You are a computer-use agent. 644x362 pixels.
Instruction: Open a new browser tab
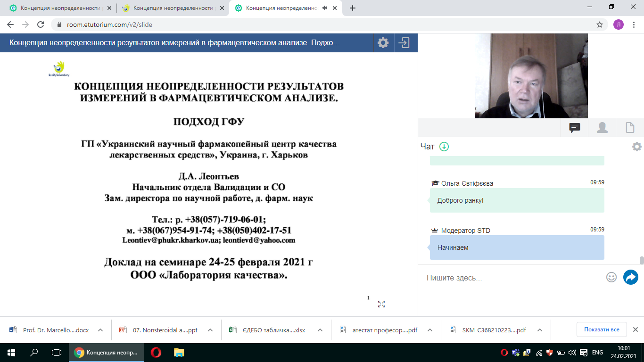[353, 8]
